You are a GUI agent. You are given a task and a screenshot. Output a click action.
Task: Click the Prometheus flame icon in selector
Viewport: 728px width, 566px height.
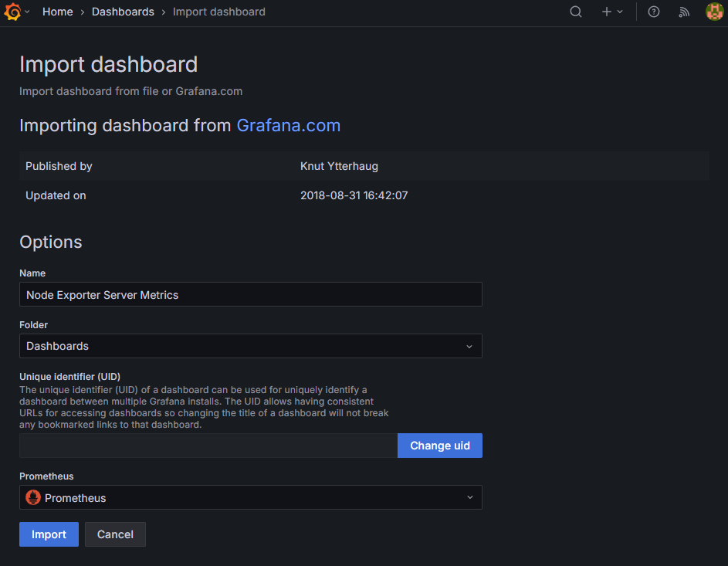[x=33, y=497]
